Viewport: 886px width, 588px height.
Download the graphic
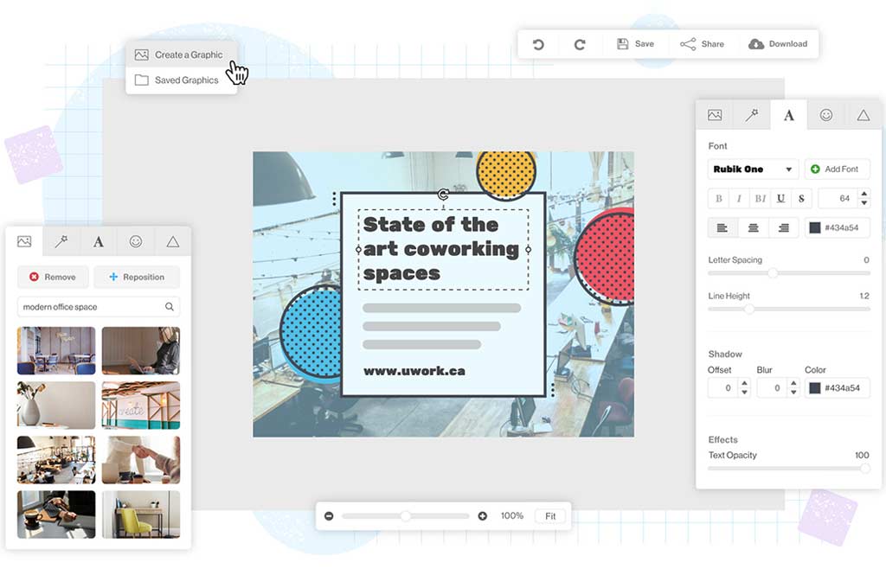tap(778, 44)
